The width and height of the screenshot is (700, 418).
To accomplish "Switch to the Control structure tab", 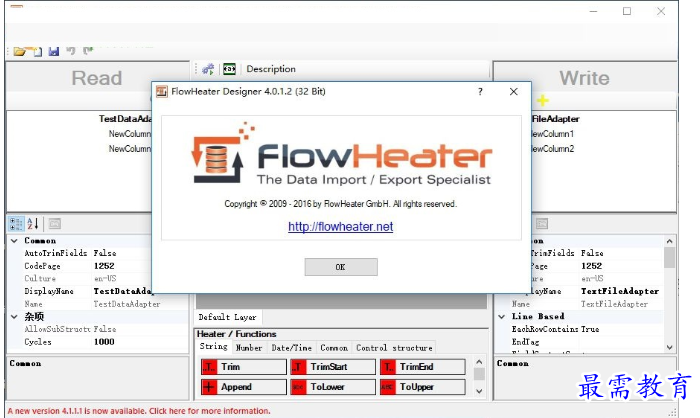I will 394,347.
